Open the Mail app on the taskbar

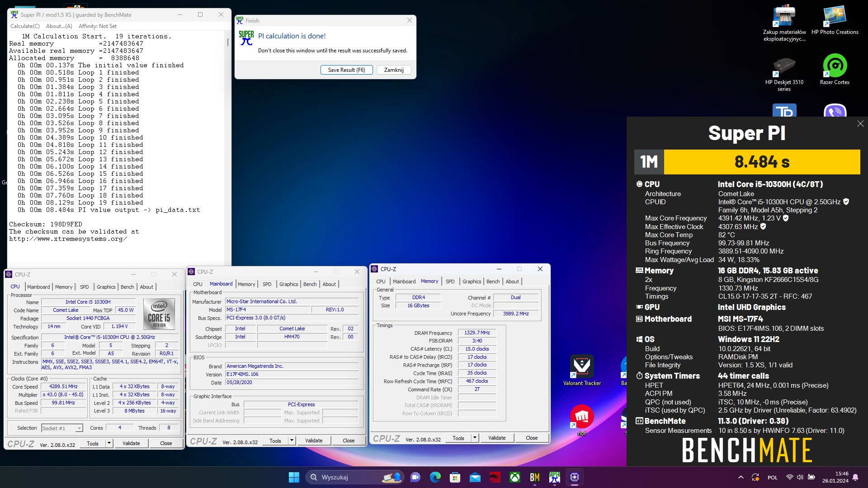pos(475,477)
